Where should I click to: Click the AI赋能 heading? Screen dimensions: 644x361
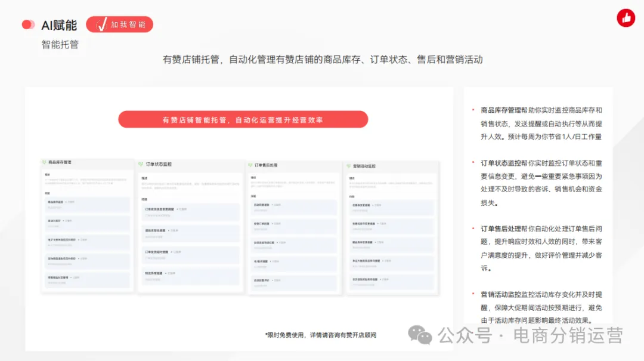[x=59, y=26]
